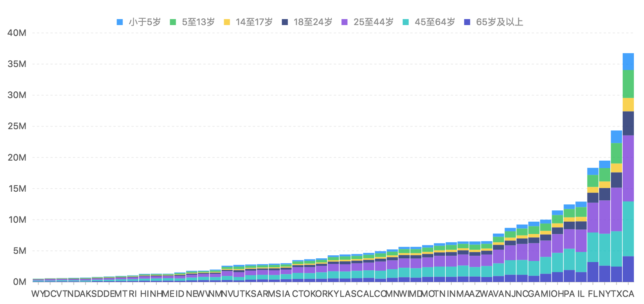Toggle the 25至44岁 legend series

368,22
